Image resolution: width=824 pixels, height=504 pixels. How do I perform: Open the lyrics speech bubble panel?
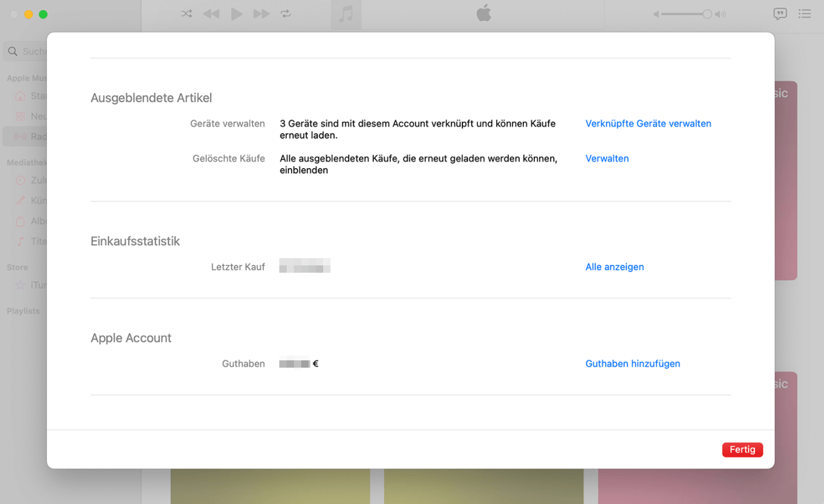[x=780, y=14]
